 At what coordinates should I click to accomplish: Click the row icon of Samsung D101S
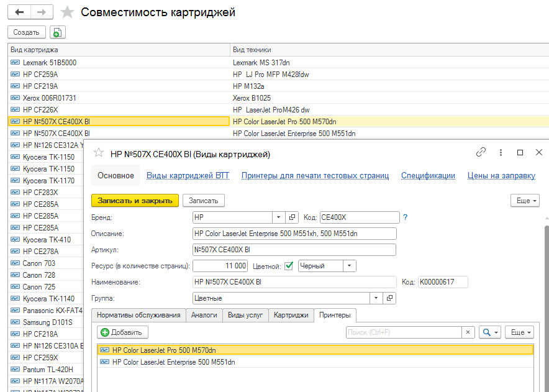click(15, 322)
